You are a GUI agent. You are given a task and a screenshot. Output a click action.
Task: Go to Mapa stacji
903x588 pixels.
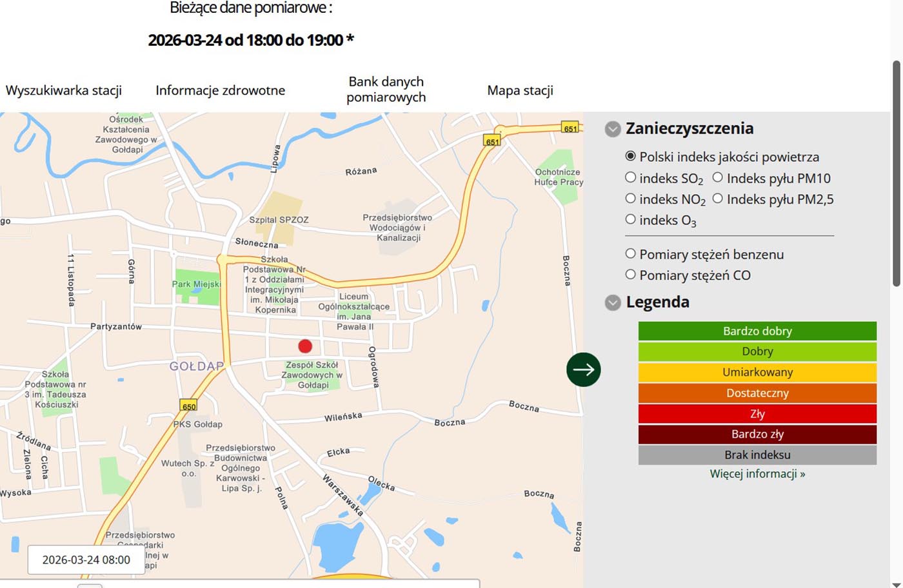(520, 90)
